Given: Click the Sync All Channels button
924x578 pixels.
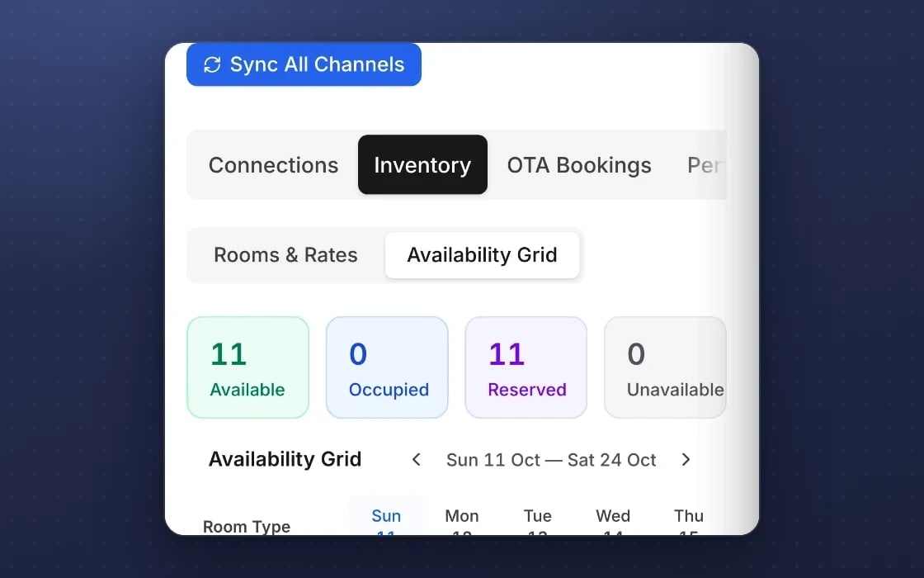Looking at the screenshot, I should coord(304,64).
